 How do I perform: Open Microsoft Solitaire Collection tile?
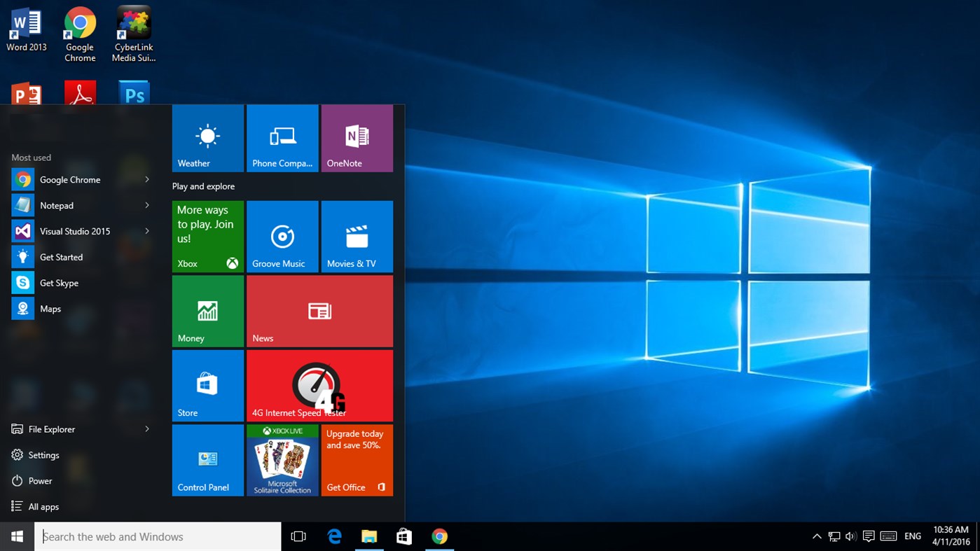282,460
